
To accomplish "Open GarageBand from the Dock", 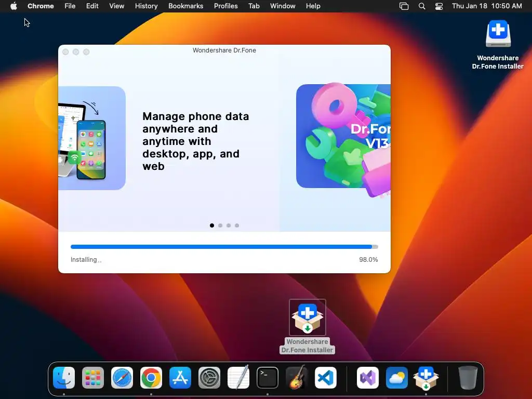I will coord(297,378).
